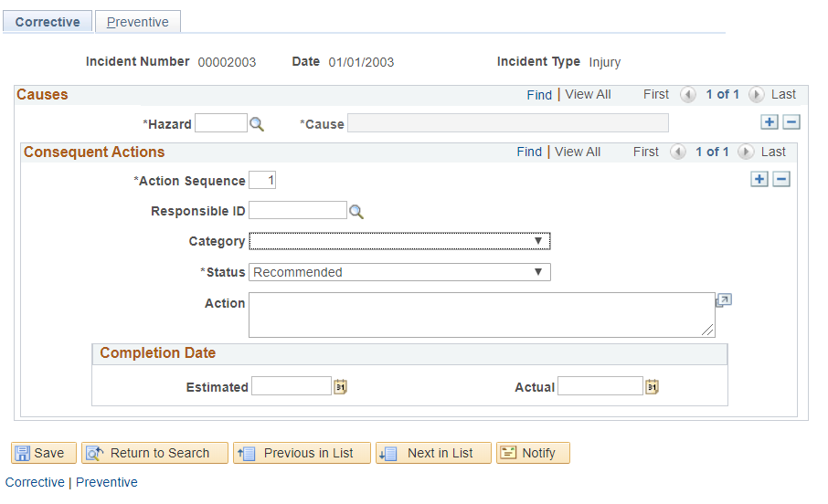Show next row in Consequent Actions
This screenshot has width=828, height=504.
[x=746, y=152]
